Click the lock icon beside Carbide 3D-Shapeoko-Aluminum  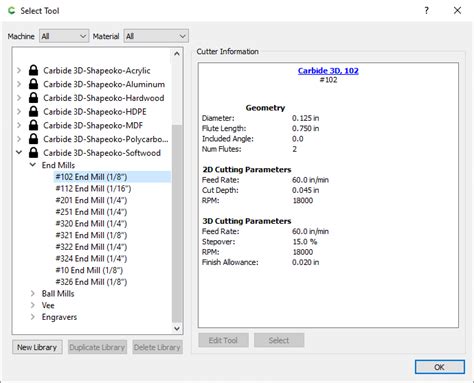33,84
